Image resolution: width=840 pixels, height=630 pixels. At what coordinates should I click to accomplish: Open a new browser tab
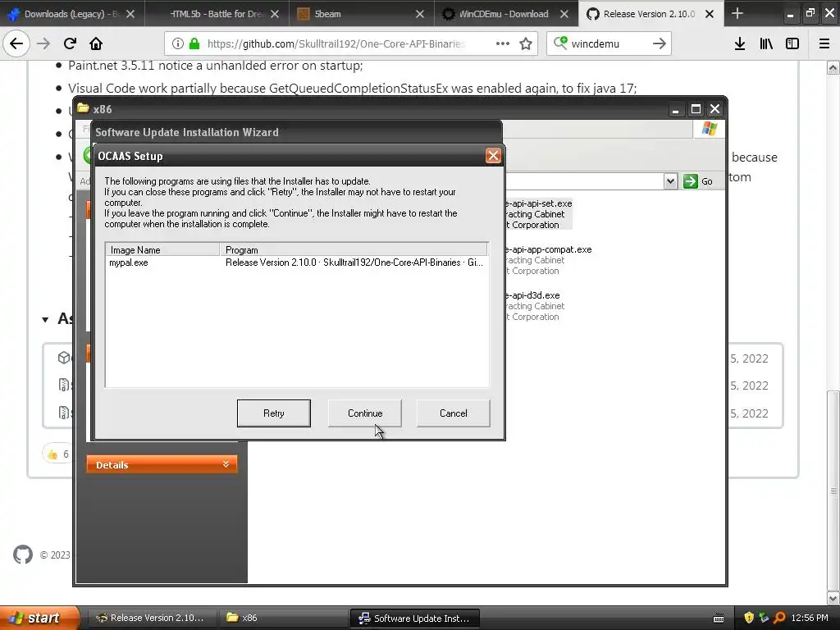(737, 13)
